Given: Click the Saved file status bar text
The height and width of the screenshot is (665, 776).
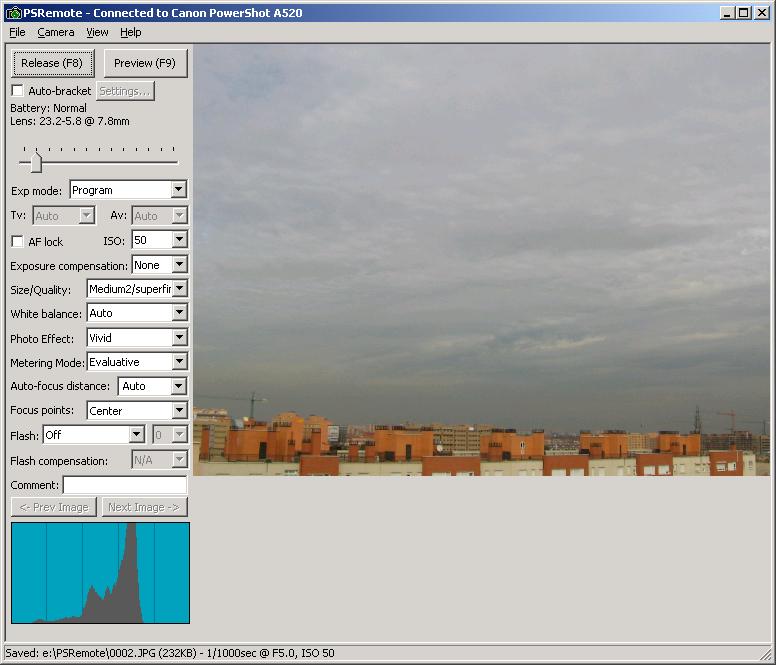Looking at the screenshot, I should tap(170, 653).
